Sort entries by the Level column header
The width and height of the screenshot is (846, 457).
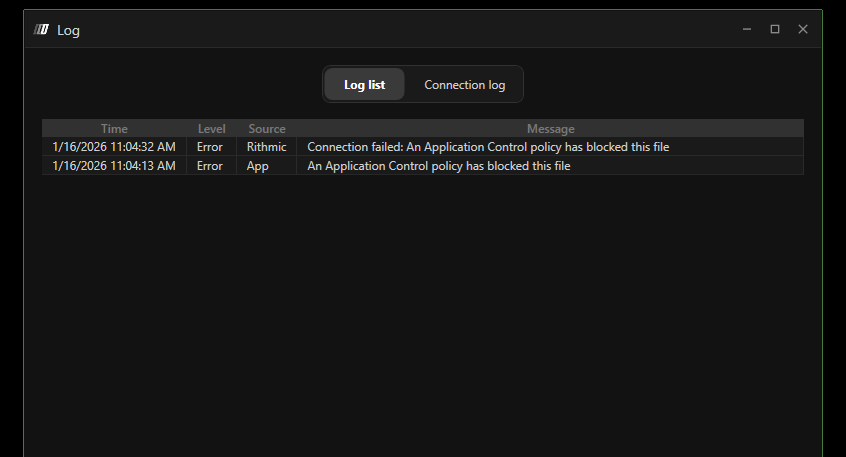(x=211, y=129)
